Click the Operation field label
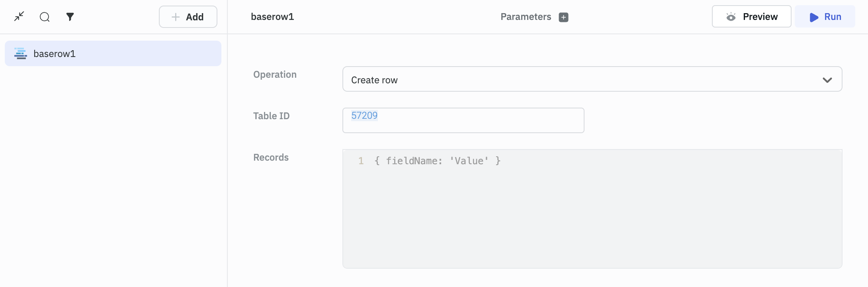The height and width of the screenshot is (287, 868). click(275, 75)
